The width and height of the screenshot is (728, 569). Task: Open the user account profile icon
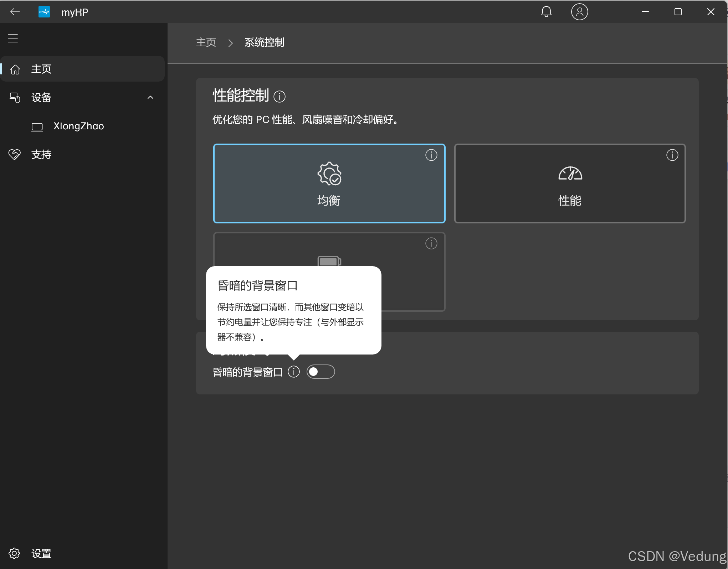579,12
